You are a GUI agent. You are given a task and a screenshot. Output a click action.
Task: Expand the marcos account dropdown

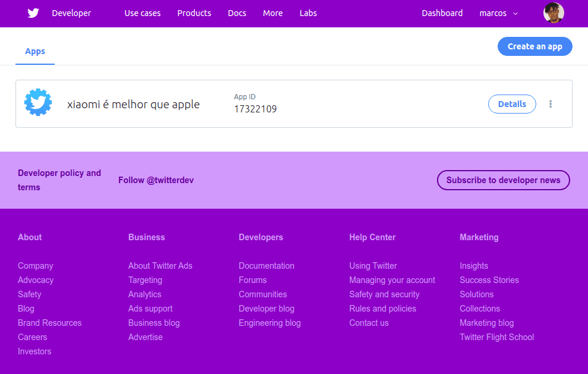point(498,13)
